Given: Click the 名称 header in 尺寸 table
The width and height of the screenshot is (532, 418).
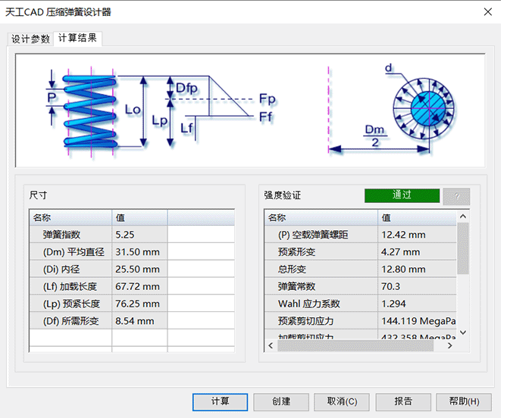Looking at the screenshot, I should click(x=71, y=217).
